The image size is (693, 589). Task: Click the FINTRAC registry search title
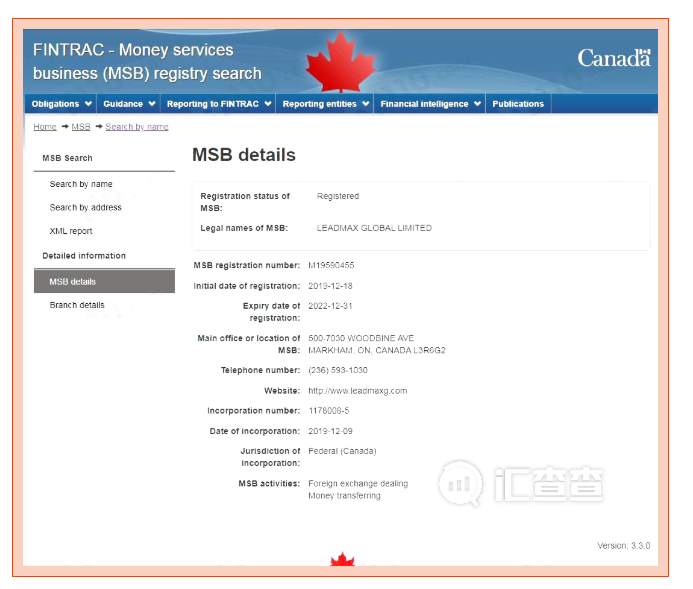point(147,61)
